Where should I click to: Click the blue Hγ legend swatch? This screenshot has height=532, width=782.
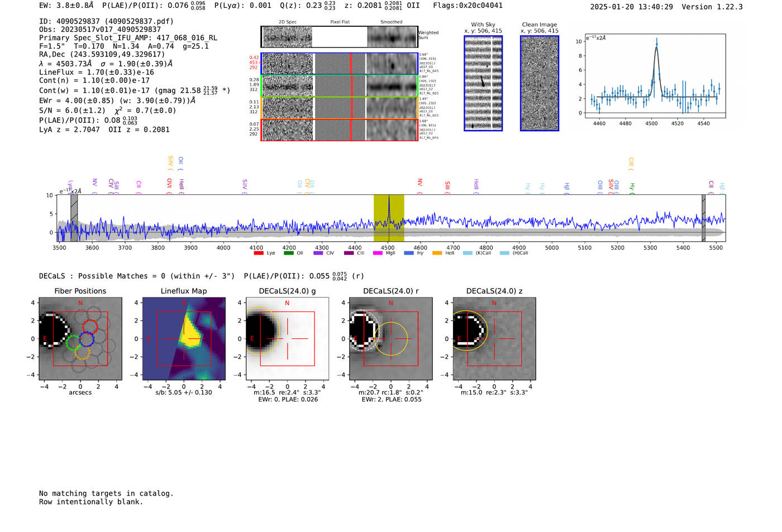[409, 253]
